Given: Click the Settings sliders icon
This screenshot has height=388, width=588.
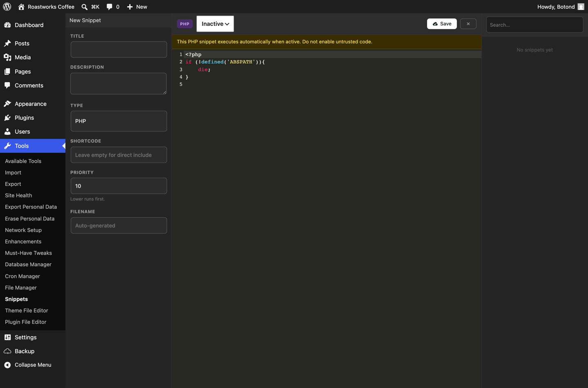Looking at the screenshot, I should point(7,337).
